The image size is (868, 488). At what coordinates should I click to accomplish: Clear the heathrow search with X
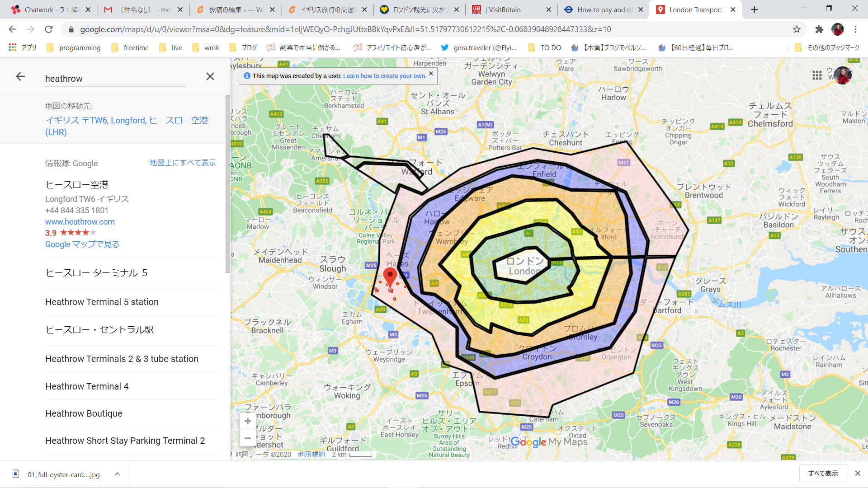210,76
